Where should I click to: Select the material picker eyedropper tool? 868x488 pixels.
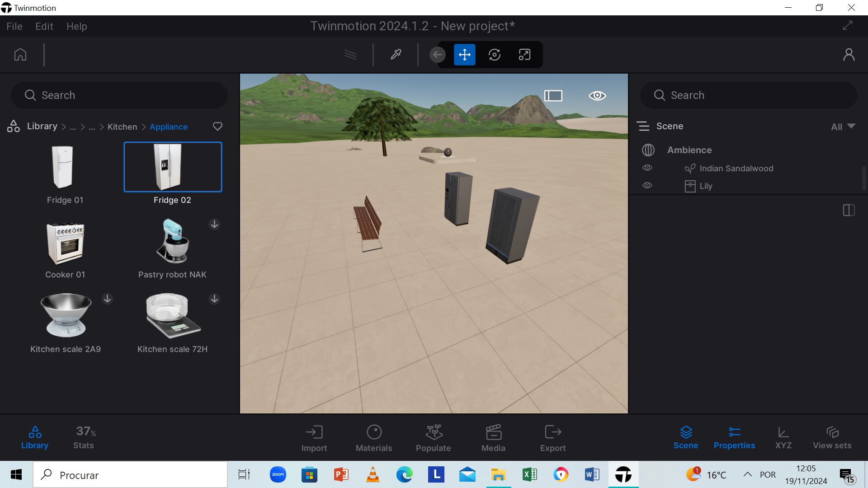pos(396,55)
